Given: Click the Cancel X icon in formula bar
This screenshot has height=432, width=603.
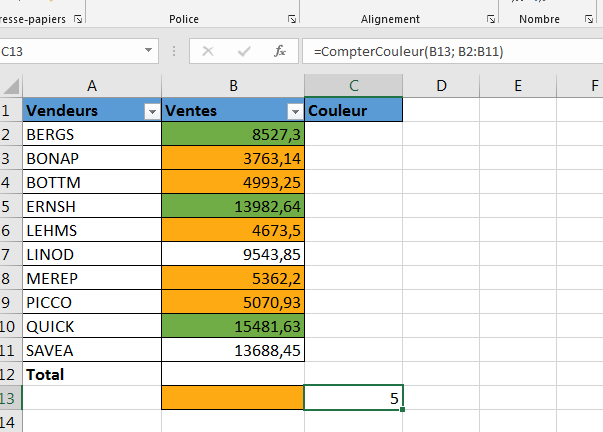Looking at the screenshot, I should [x=208, y=51].
